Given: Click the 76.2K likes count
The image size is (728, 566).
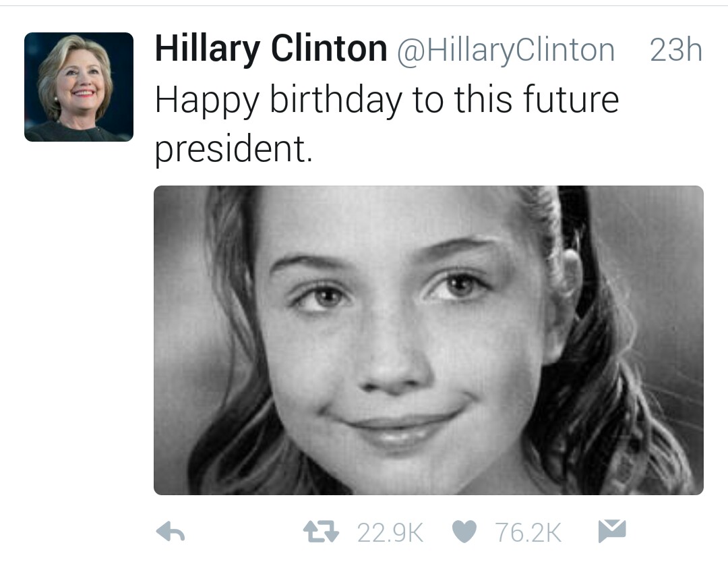Looking at the screenshot, I should click(x=528, y=534).
